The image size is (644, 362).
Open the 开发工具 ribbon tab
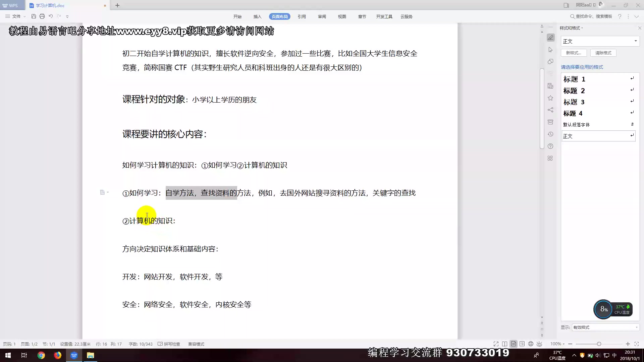tap(384, 16)
